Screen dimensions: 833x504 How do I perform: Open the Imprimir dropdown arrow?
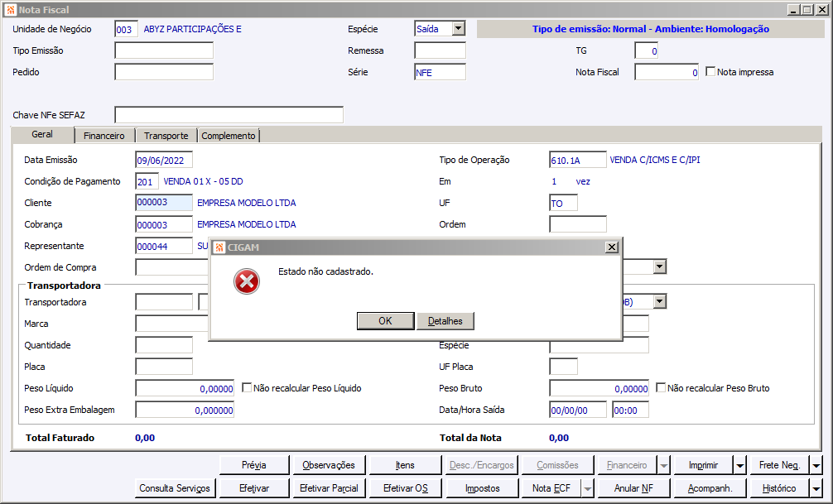[739, 466]
